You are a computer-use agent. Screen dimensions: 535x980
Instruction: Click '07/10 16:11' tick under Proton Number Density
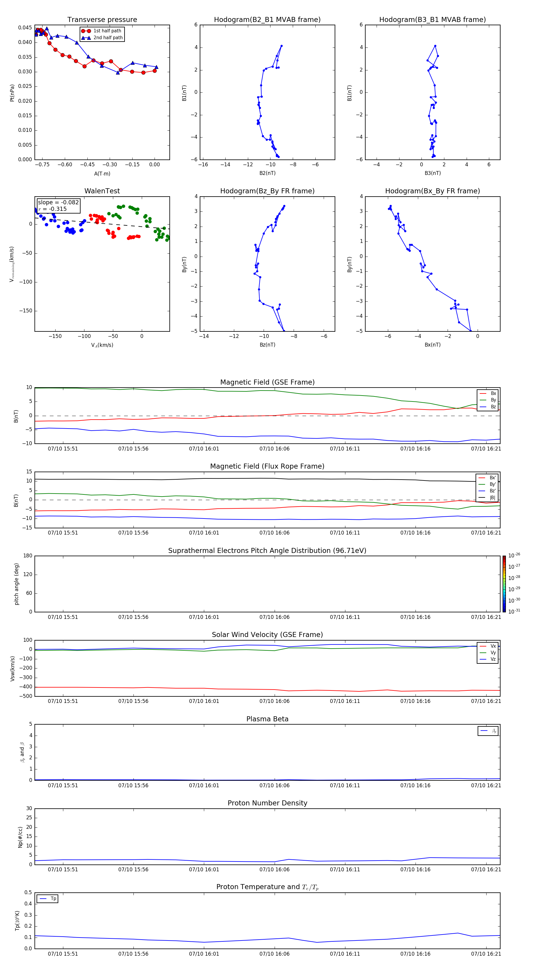point(345,870)
